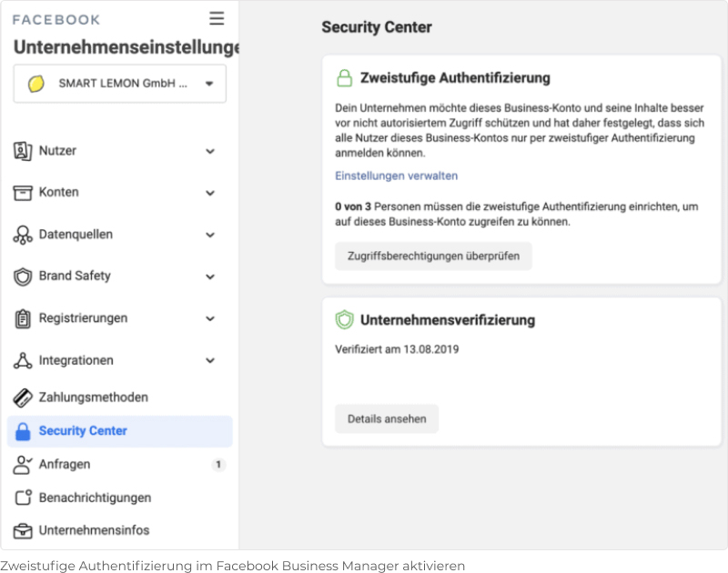Click the Unternehmensinfos briefcase icon
The width and height of the screenshot is (728, 573).
[22, 531]
